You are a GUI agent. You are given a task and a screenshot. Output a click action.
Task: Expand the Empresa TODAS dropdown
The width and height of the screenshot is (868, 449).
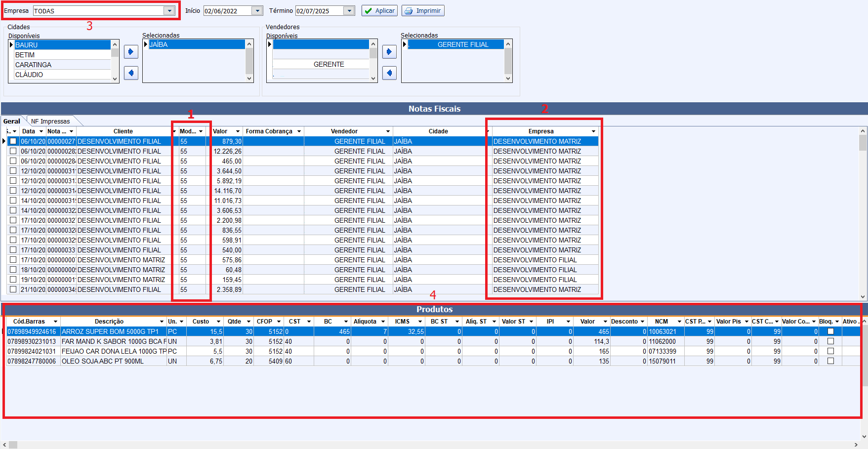pyautogui.click(x=169, y=11)
